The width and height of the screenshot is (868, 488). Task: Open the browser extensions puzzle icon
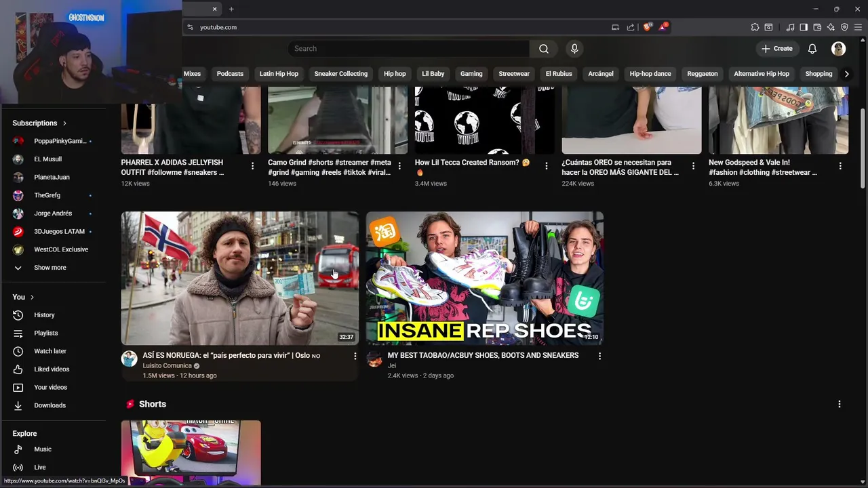(x=755, y=27)
